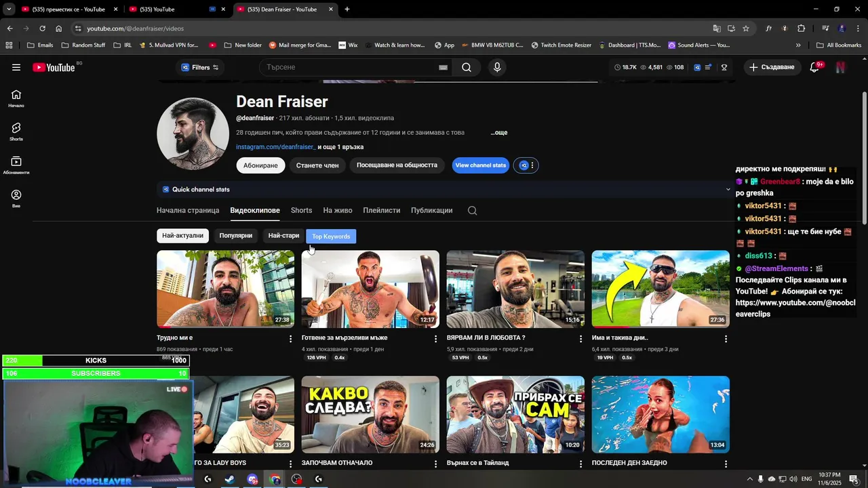The height and width of the screenshot is (488, 868).
Task: Switch to '(535) преместих се' browser tab
Action: [x=70, y=9]
